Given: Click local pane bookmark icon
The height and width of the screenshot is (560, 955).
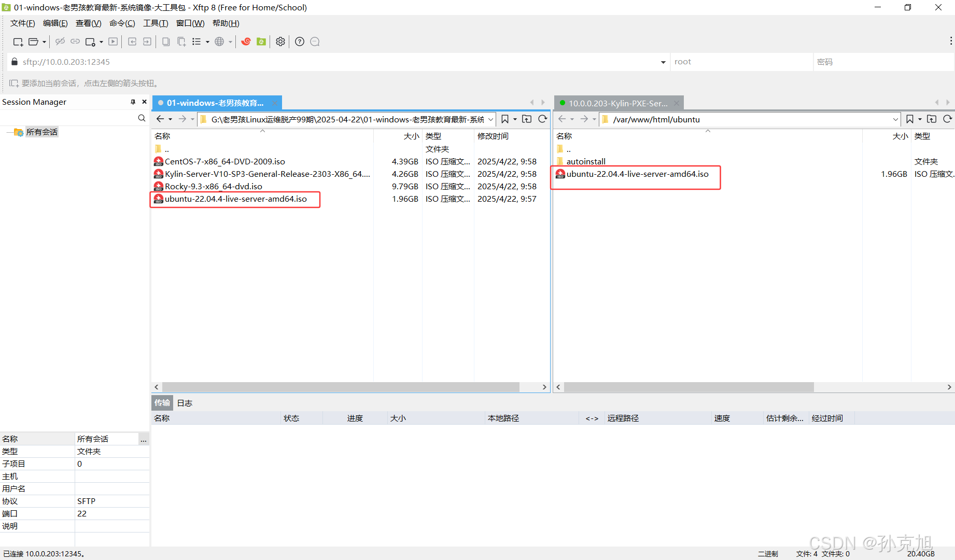Looking at the screenshot, I should [505, 119].
